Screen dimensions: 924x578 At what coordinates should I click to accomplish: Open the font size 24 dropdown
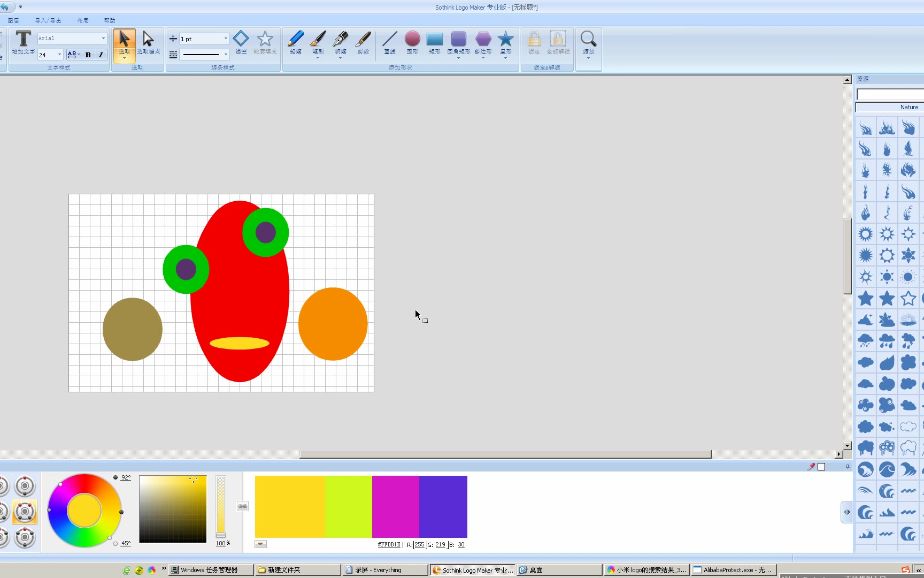(x=59, y=55)
